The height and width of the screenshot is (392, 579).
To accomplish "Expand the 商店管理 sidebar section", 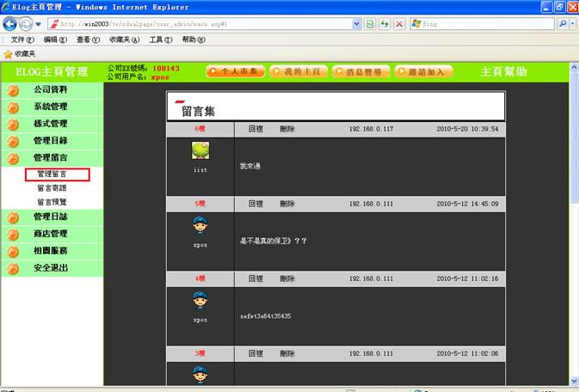I will [50, 234].
